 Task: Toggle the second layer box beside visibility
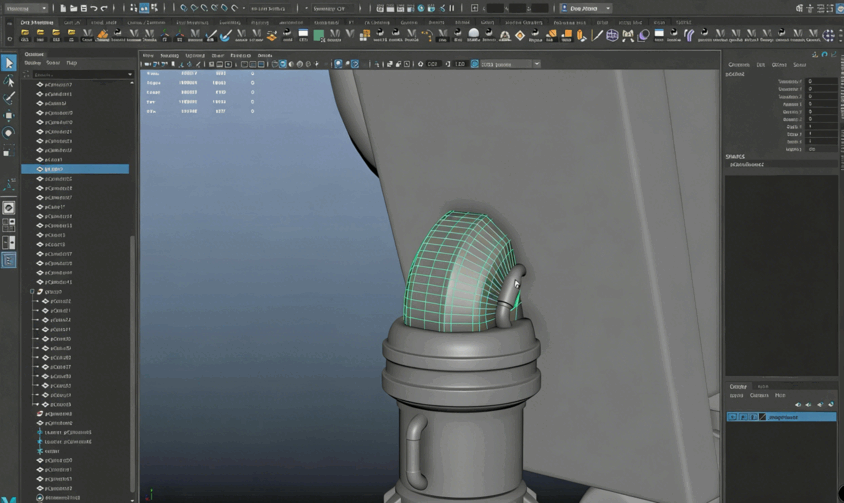point(743,417)
